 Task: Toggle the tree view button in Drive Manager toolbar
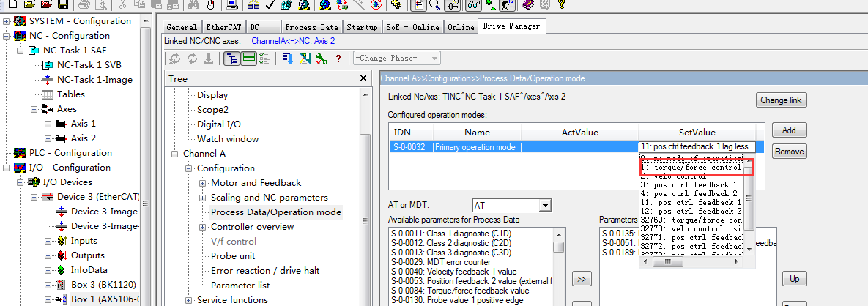point(231,58)
